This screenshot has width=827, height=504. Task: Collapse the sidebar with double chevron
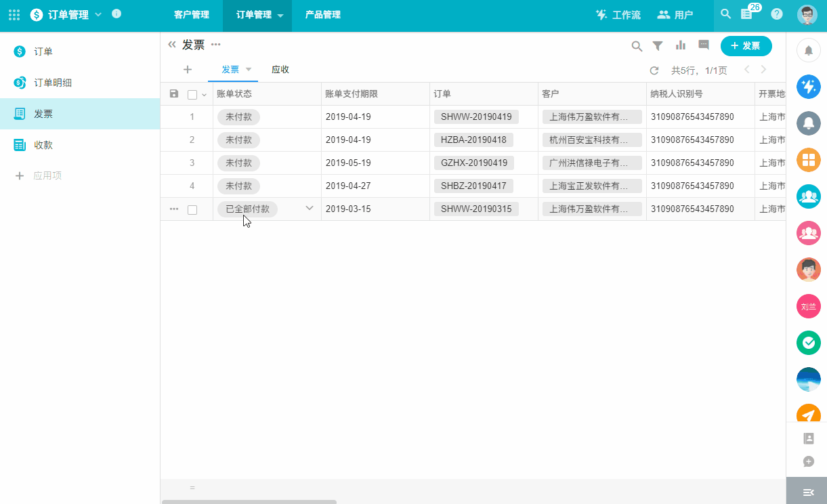click(171, 45)
